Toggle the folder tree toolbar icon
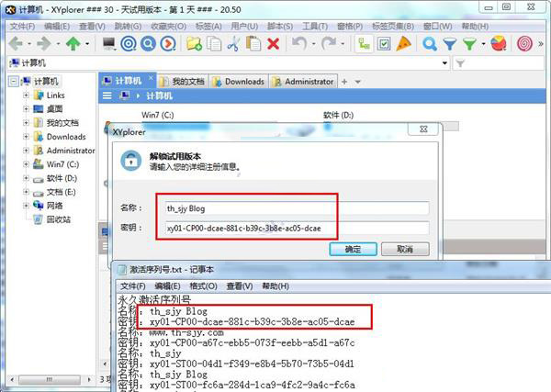 (364, 44)
